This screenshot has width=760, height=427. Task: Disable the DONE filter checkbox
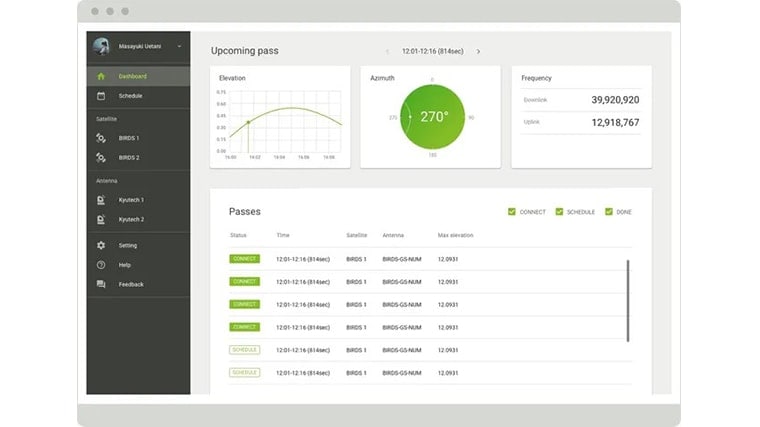[609, 212]
